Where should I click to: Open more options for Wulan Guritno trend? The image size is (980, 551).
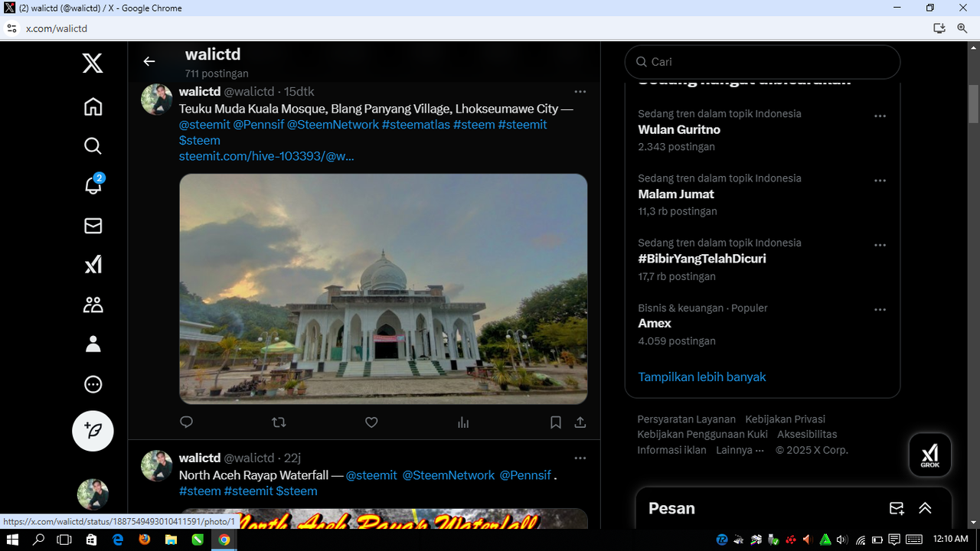[x=880, y=116]
